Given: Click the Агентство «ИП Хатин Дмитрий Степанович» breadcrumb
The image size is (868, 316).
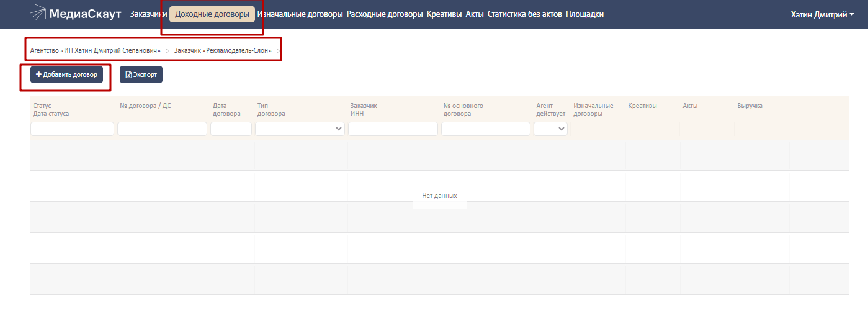Looking at the screenshot, I should coord(95,50).
